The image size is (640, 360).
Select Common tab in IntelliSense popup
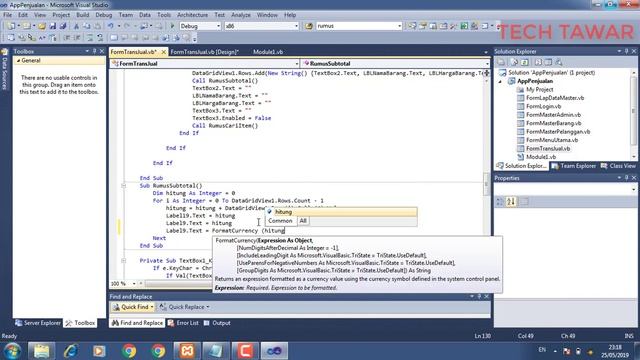click(280, 221)
